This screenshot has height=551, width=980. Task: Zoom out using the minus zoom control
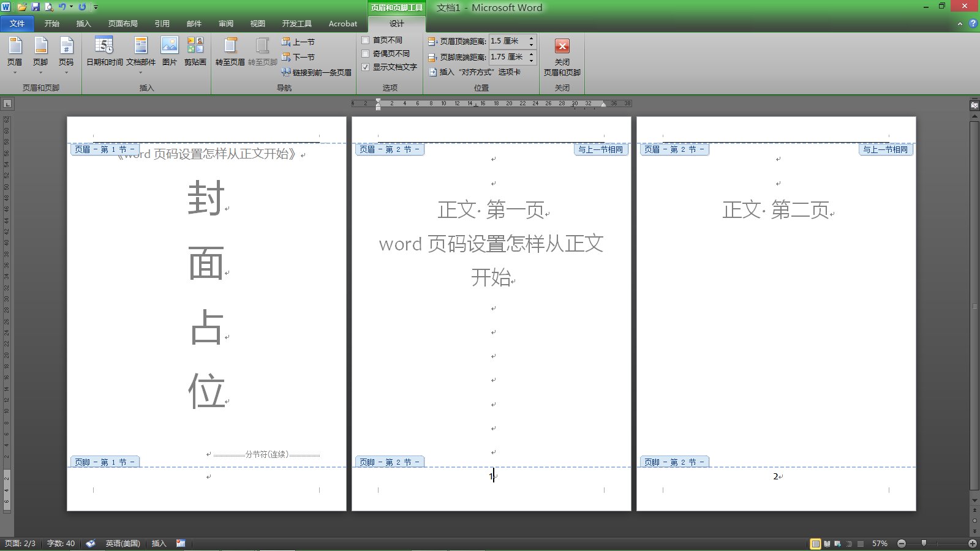click(902, 544)
